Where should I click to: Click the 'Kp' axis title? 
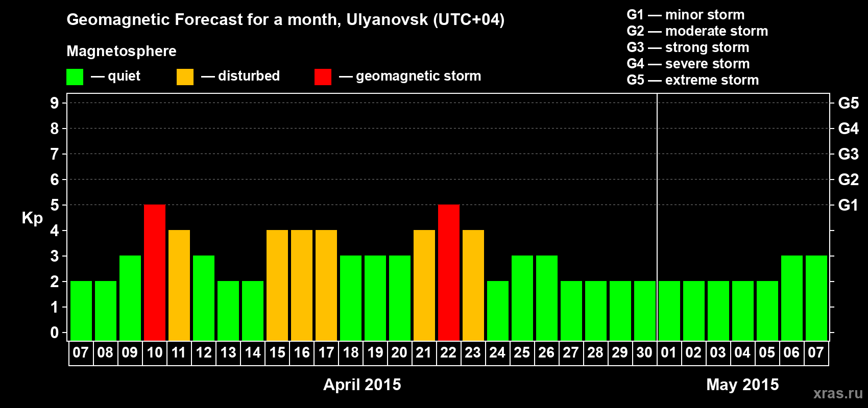coord(32,218)
